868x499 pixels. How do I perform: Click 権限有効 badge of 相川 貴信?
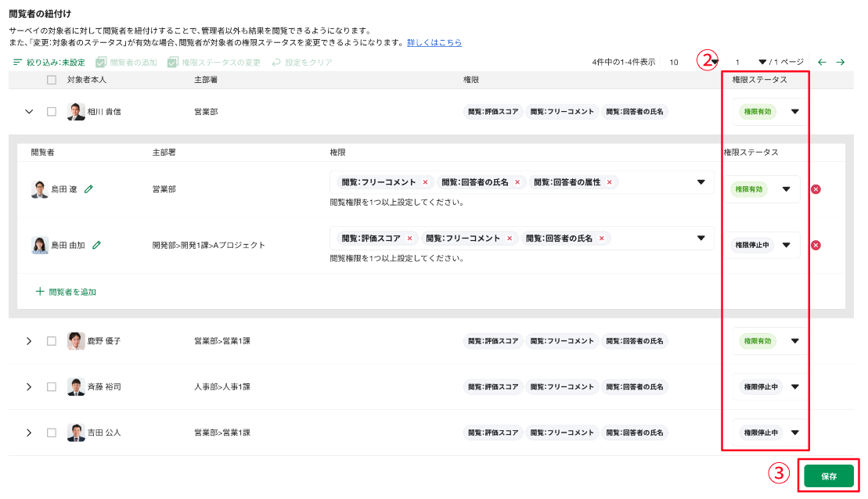(x=758, y=112)
